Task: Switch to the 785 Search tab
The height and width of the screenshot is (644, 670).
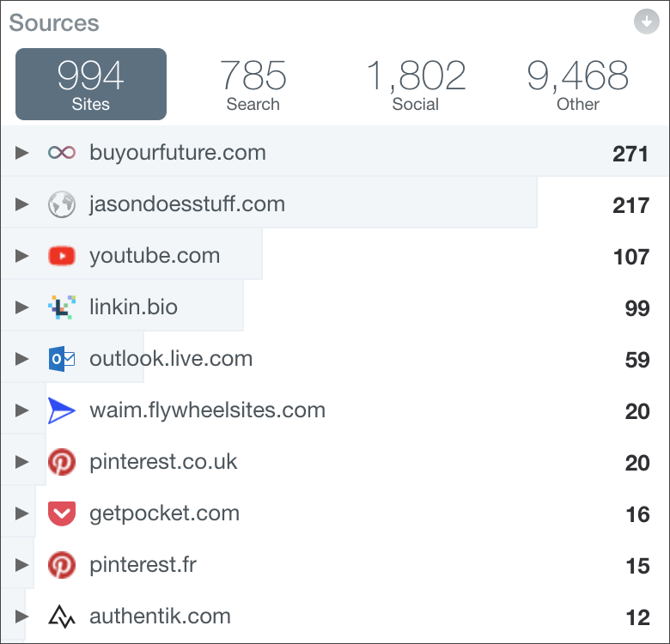Action: 253,84
